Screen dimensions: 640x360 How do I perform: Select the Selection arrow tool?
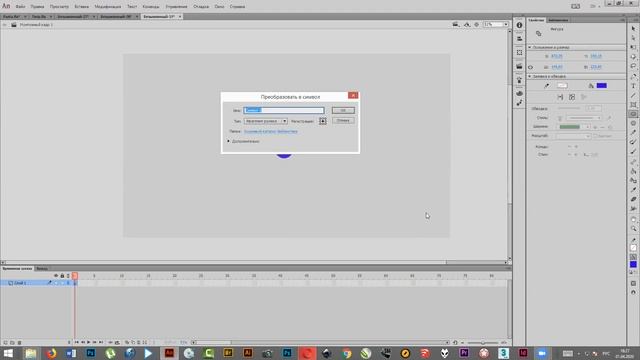633,29
